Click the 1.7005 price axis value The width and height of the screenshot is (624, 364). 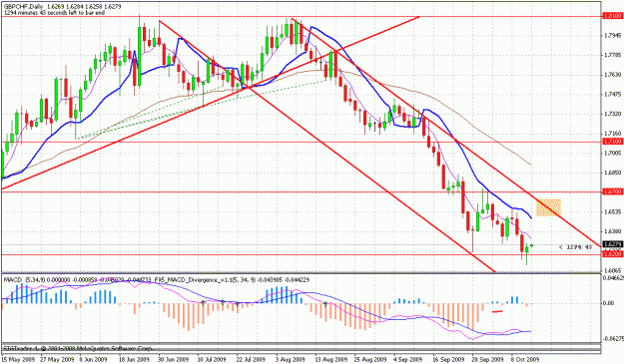tap(612, 153)
